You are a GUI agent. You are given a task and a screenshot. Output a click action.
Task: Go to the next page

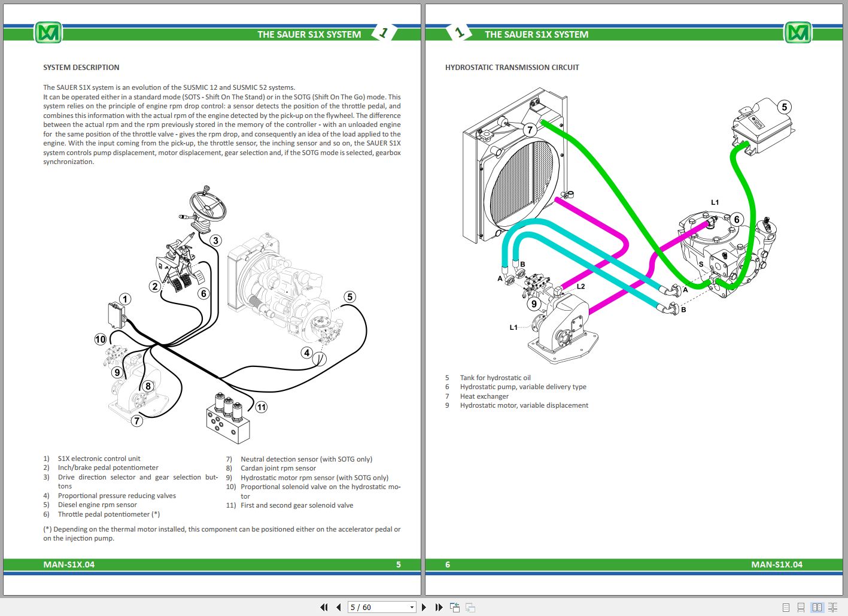(424, 607)
